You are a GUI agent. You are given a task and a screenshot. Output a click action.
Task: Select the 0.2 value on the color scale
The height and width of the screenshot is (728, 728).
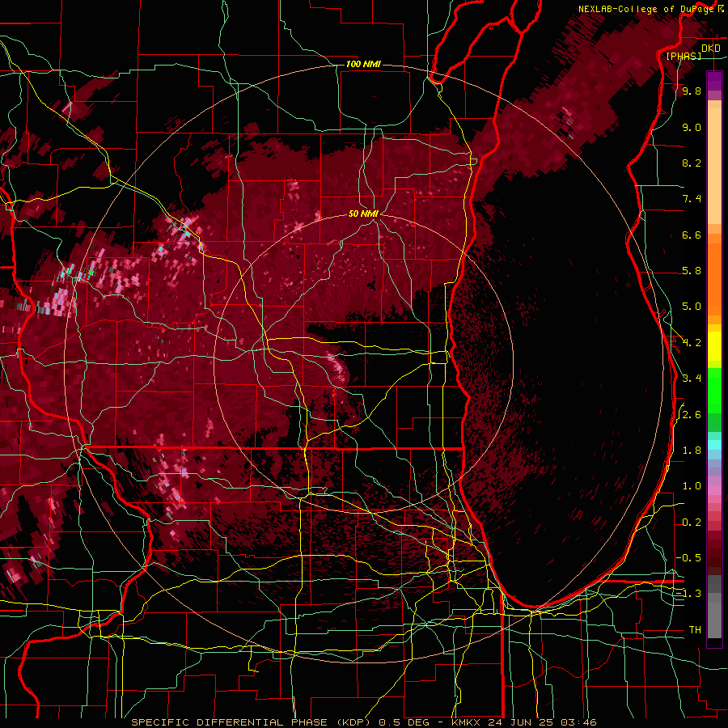pos(692,523)
